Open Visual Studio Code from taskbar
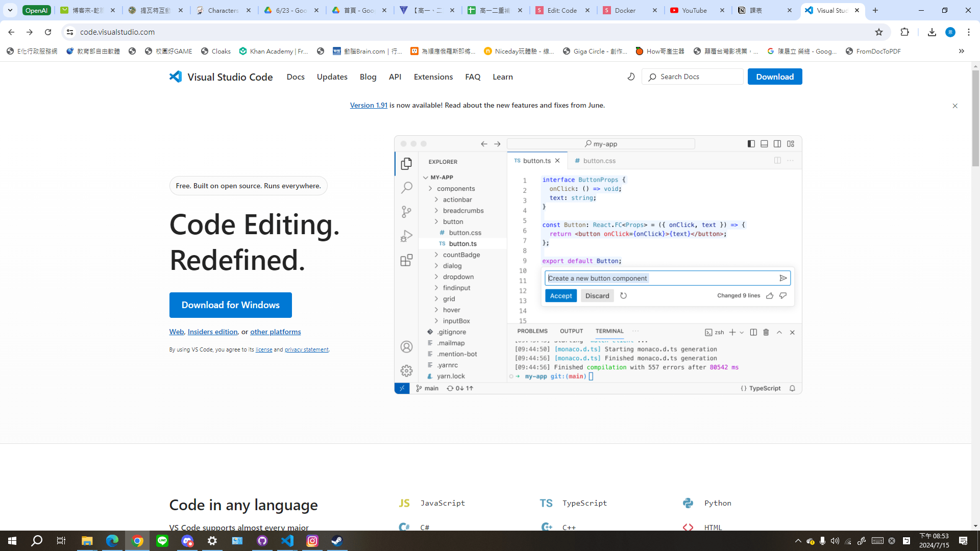The height and width of the screenshot is (551, 980). pyautogui.click(x=287, y=541)
